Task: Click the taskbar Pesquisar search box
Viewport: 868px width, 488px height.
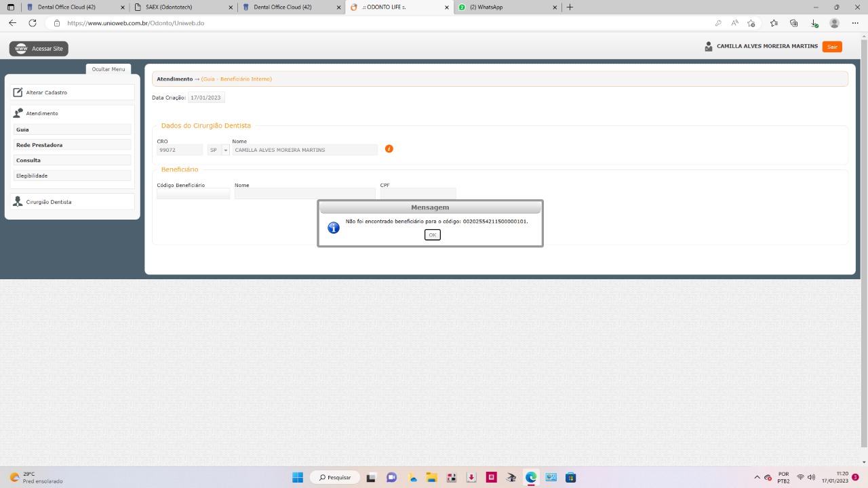Action: tap(335, 477)
